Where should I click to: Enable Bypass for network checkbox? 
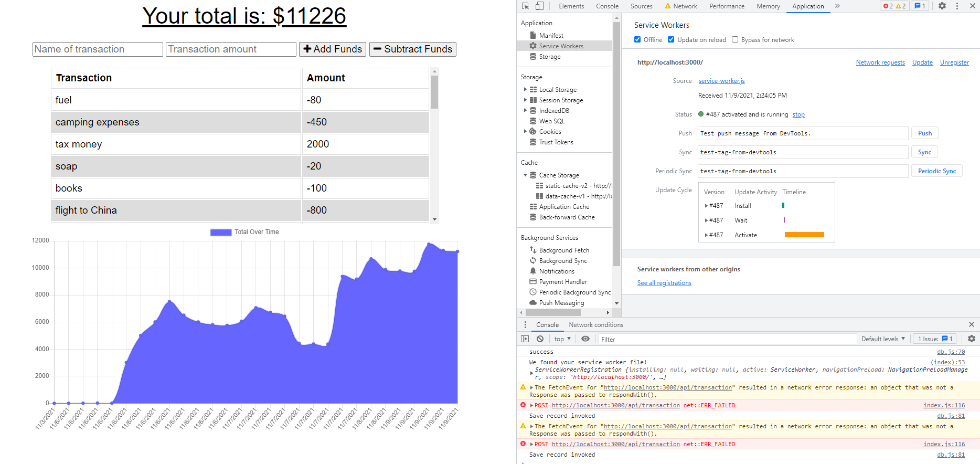click(x=735, y=40)
